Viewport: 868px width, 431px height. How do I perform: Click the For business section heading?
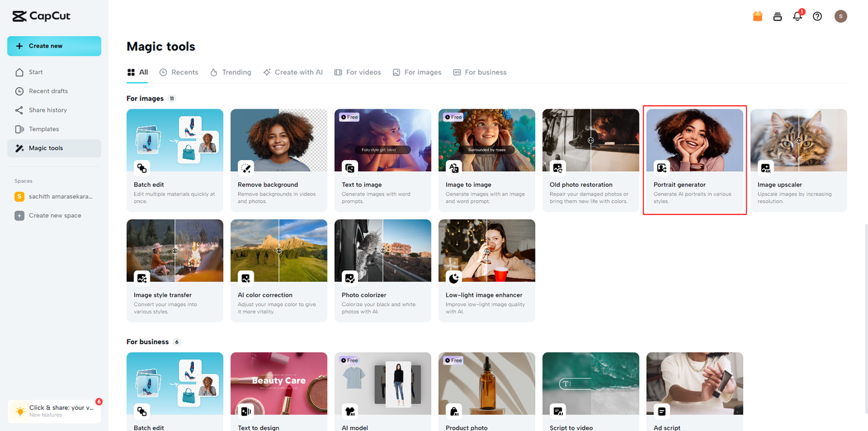(148, 341)
